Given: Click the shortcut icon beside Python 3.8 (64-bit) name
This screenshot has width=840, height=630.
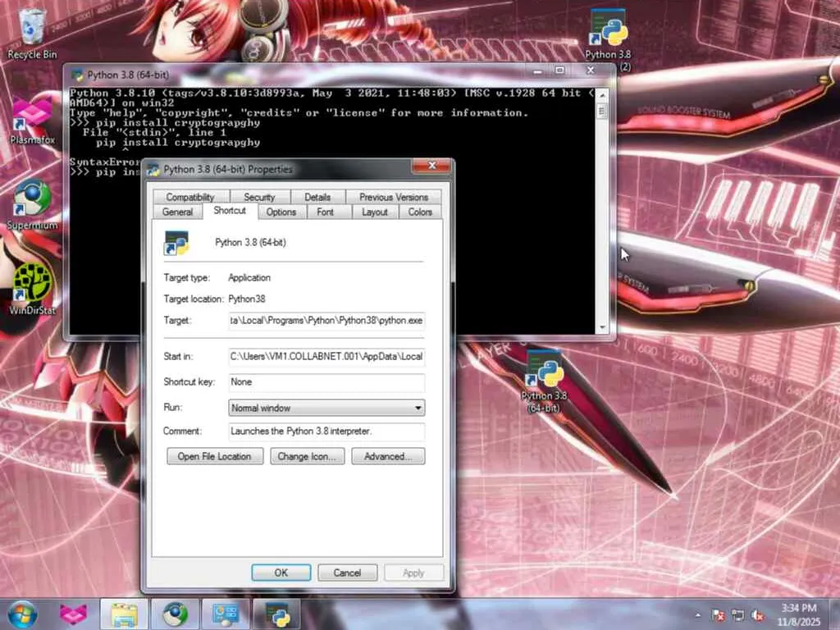Looking at the screenshot, I should coord(176,243).
